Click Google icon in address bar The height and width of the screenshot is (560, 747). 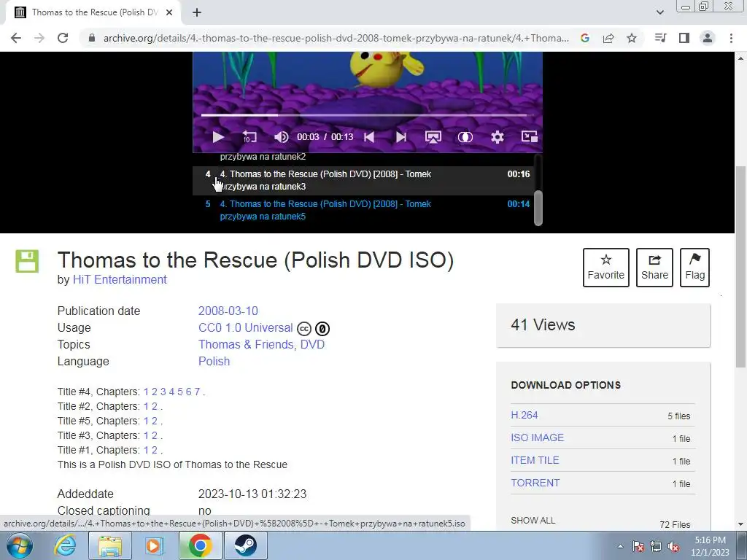pyautogui.click(x=585, y=38)
